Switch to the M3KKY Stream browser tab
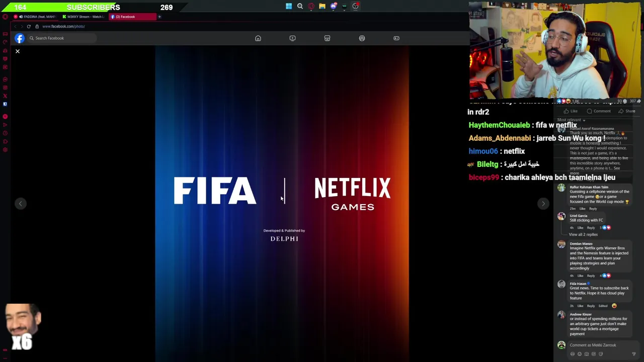 click(x=84, y=17)
